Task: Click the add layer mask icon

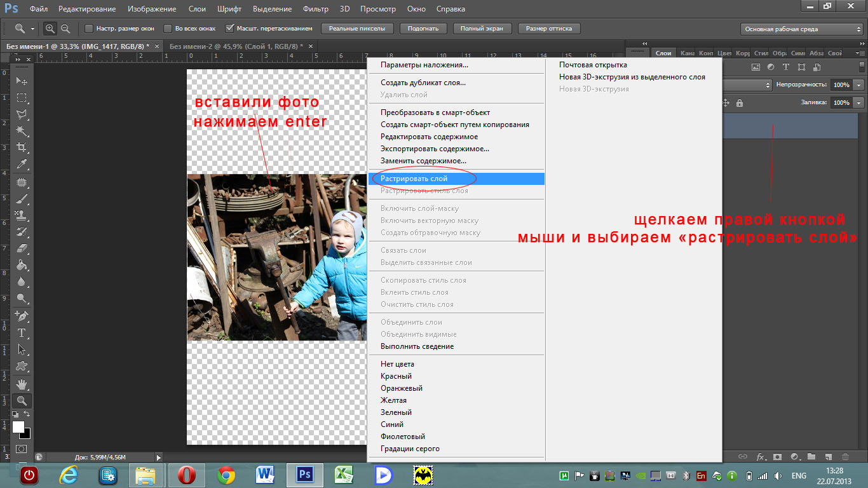Action: 776,456
